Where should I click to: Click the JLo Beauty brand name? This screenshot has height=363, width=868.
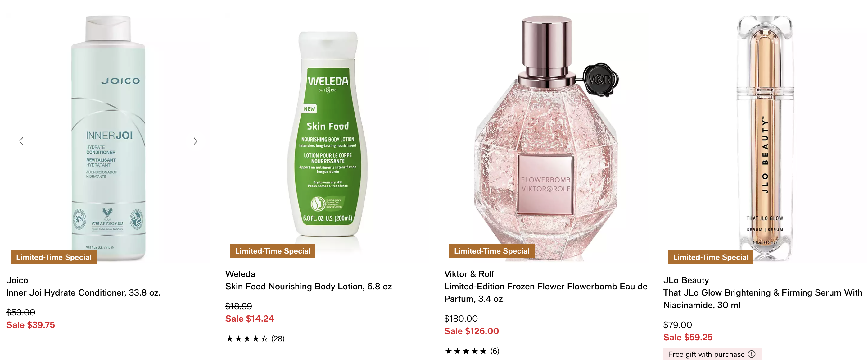[x=686, y=280]
